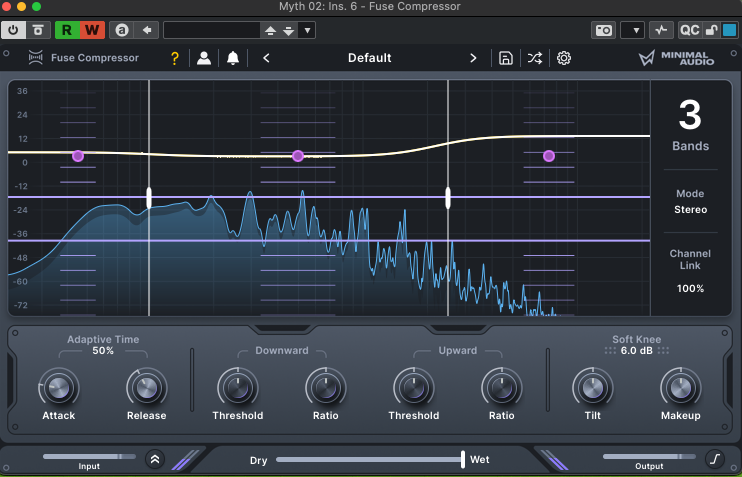
Task: Open settings gear icon
Action: 564,58
